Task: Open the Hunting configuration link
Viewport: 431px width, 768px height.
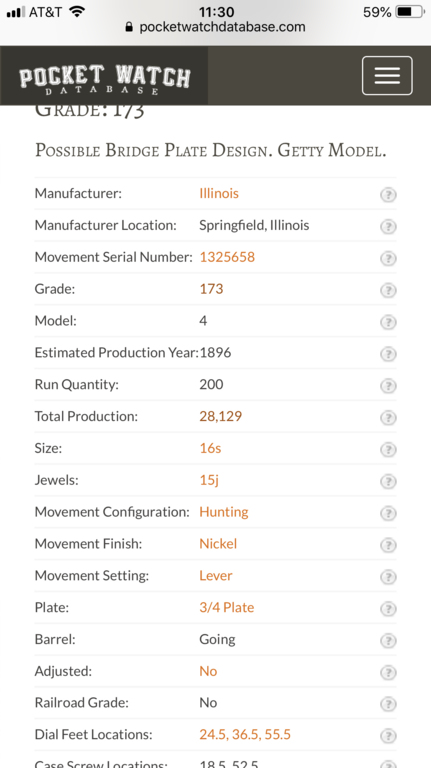Action: pyautogui.click(x=224, y=511)
